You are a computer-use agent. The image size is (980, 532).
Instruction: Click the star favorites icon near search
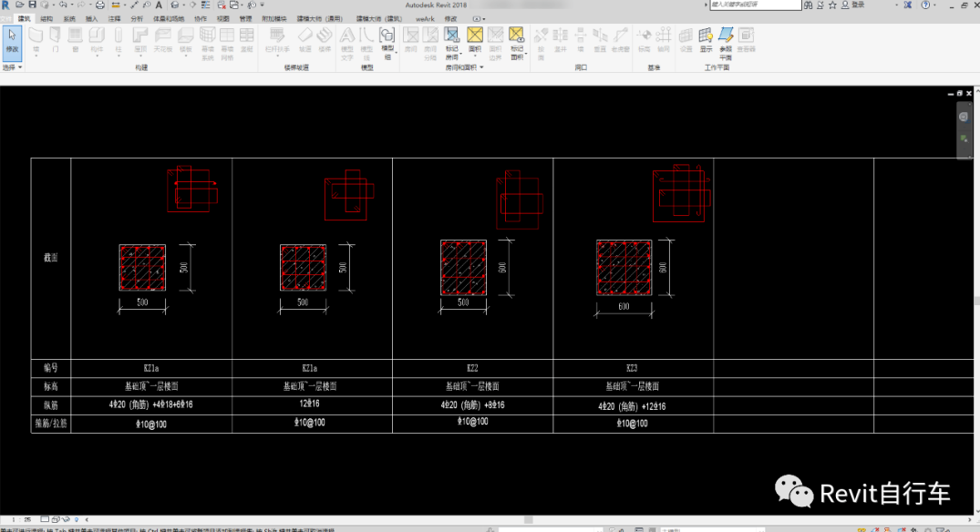(832, 5)
